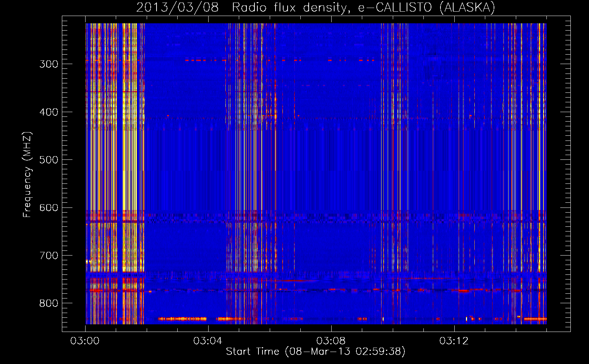Screen dimensions: 589x364
Task: Click the 500 frequency tick label
Action: (x=49, y=160)
